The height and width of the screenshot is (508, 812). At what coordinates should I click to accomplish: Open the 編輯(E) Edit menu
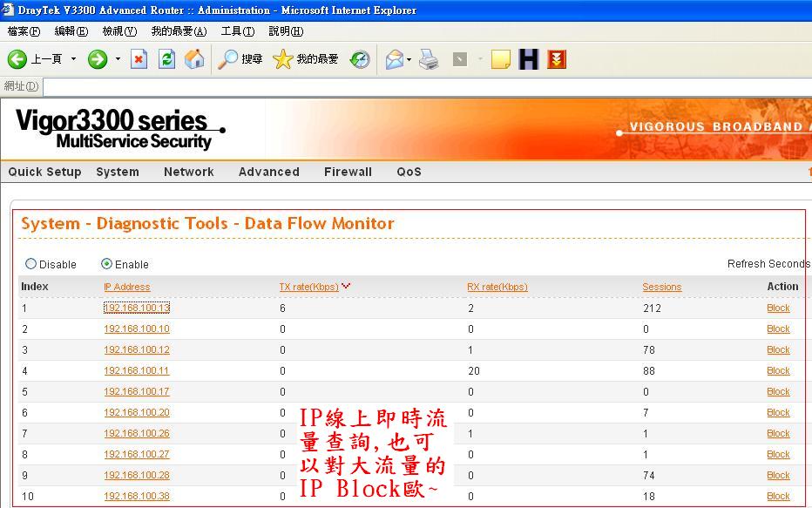(x=71, y=31)
